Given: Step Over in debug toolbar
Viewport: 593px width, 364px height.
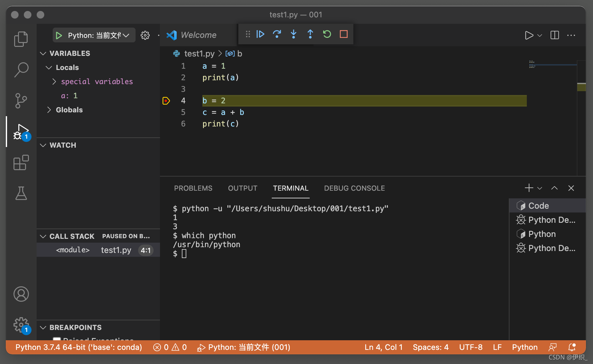Looking at the screenshot, I should point(277,34).
